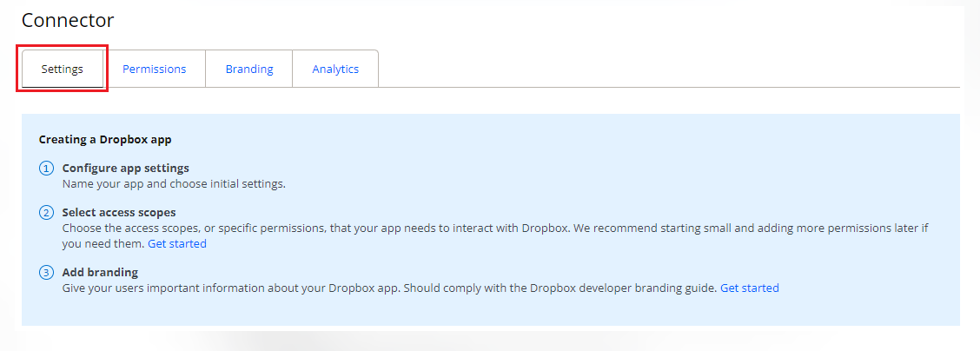Click the step 2 circled number icon
The image size is (980, 351).
tap(46, 213)
